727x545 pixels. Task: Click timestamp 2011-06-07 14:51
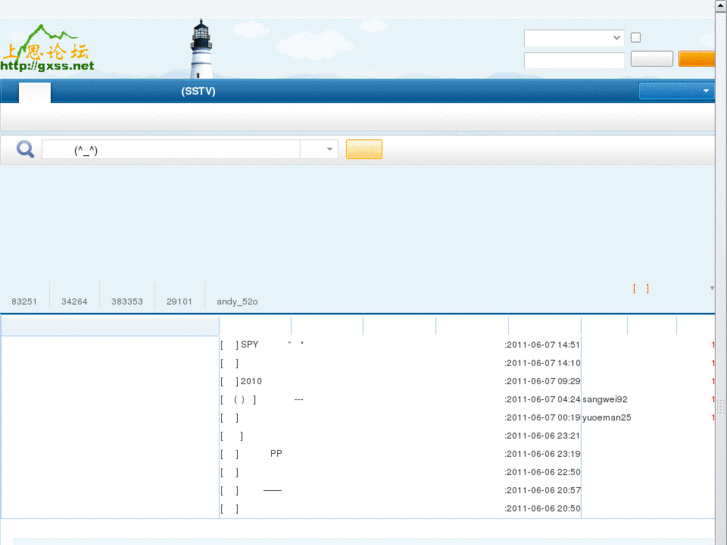[x=542, y=345]
